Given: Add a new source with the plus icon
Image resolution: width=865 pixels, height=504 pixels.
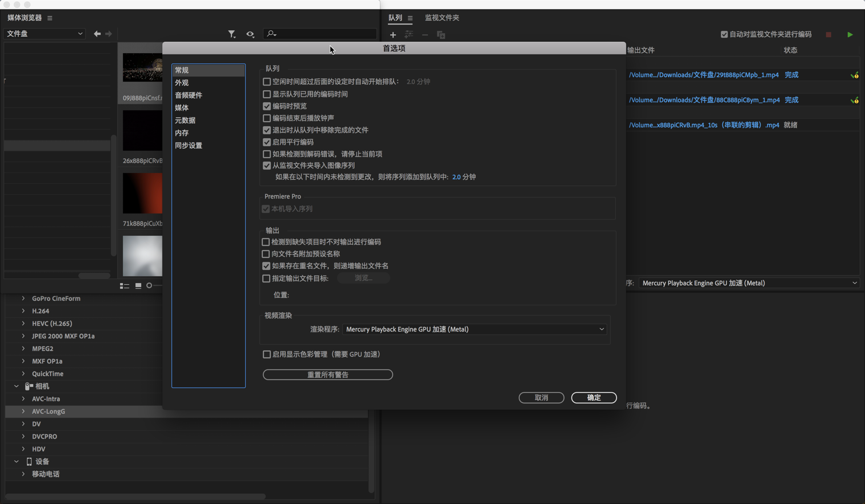Looking at the screenshot, I should click(393, 35).
